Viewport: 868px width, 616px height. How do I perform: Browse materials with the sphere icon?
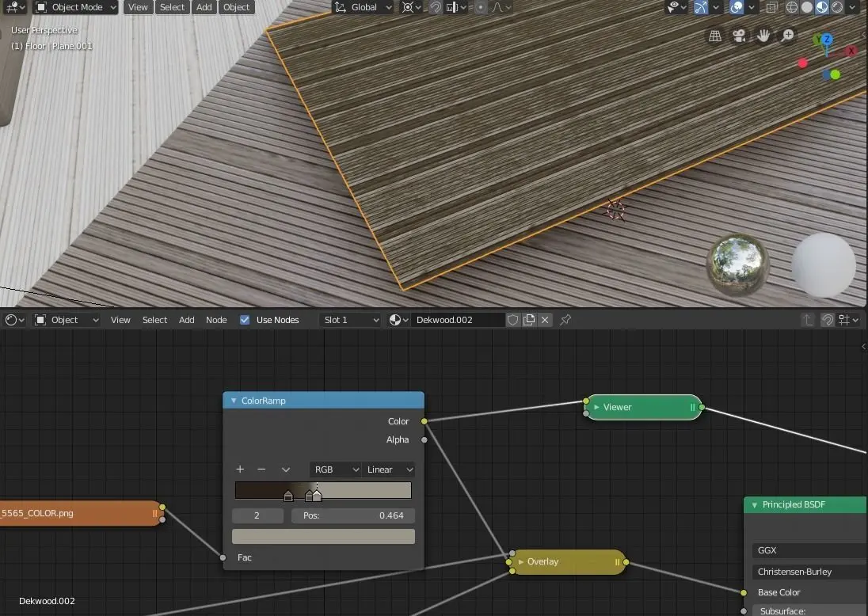click(398, 320)
